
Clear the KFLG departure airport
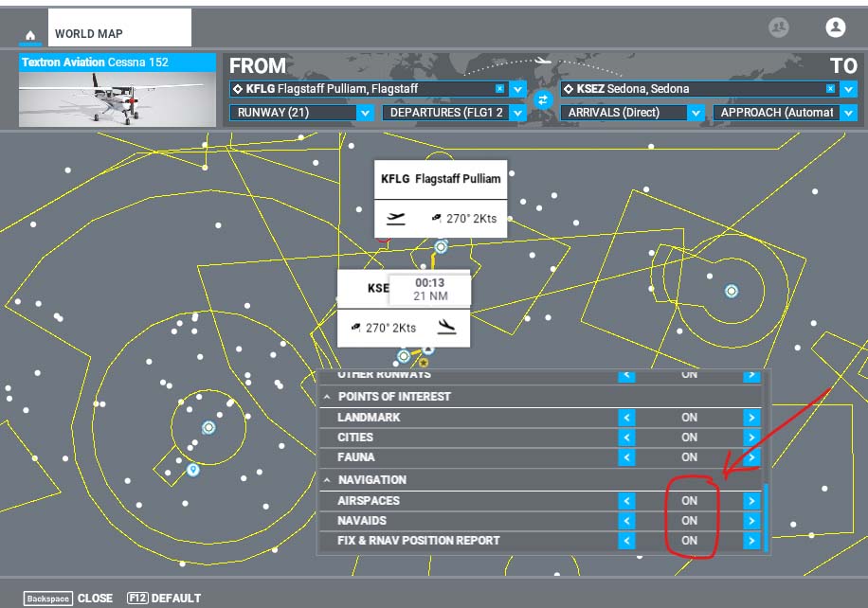click(x=499, y=88)
